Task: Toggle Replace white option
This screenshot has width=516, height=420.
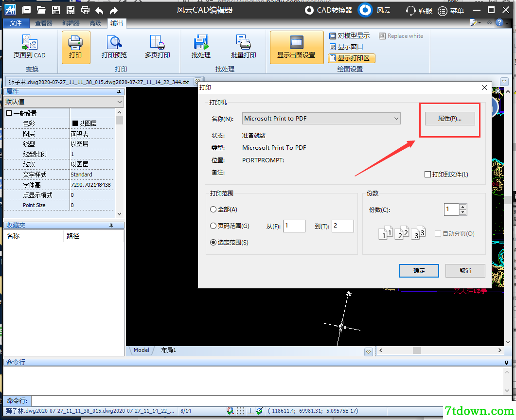Action: click(x=401, y=36)
